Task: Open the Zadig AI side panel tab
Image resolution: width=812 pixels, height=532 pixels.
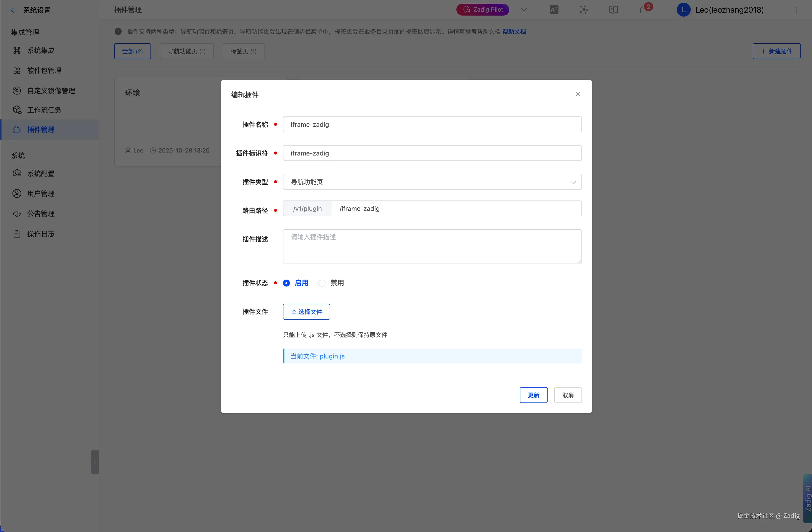Action: point(807,498)
